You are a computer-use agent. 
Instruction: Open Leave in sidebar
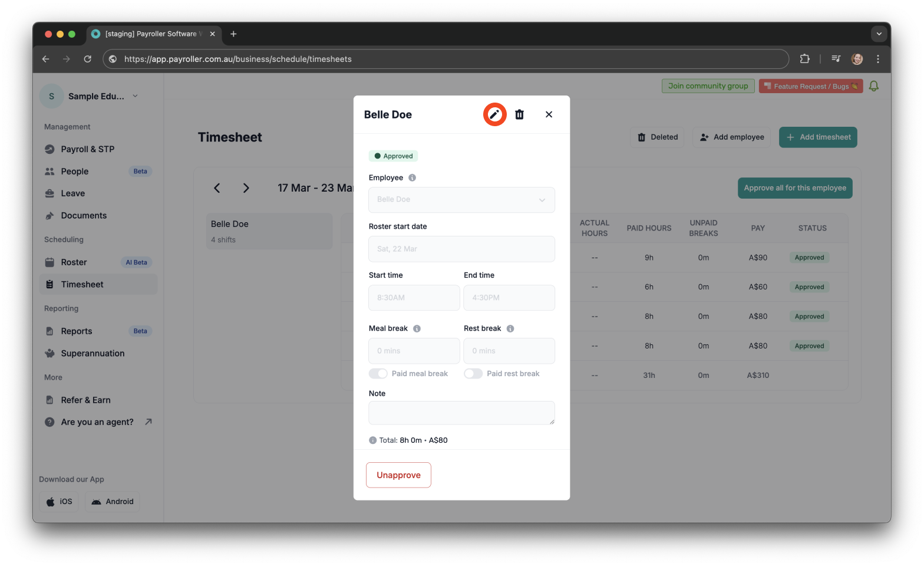coord(98,193)
